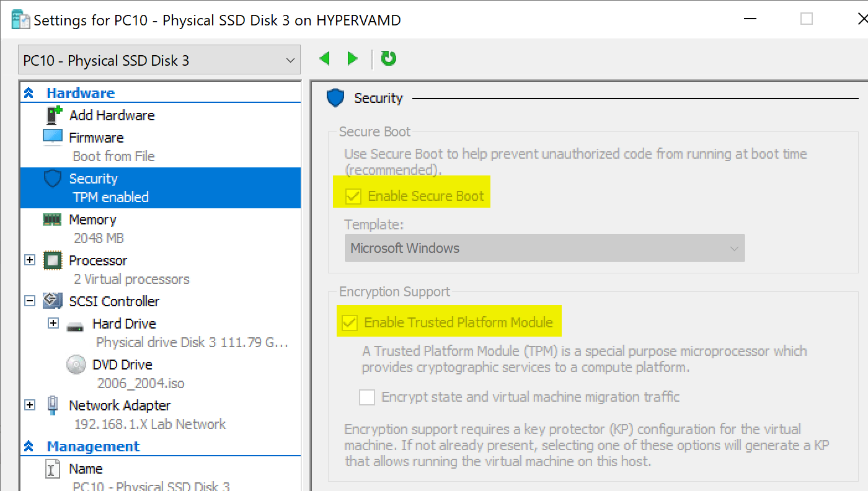
Task: Click the forward navigation arrow
Action: click(352, 58)
